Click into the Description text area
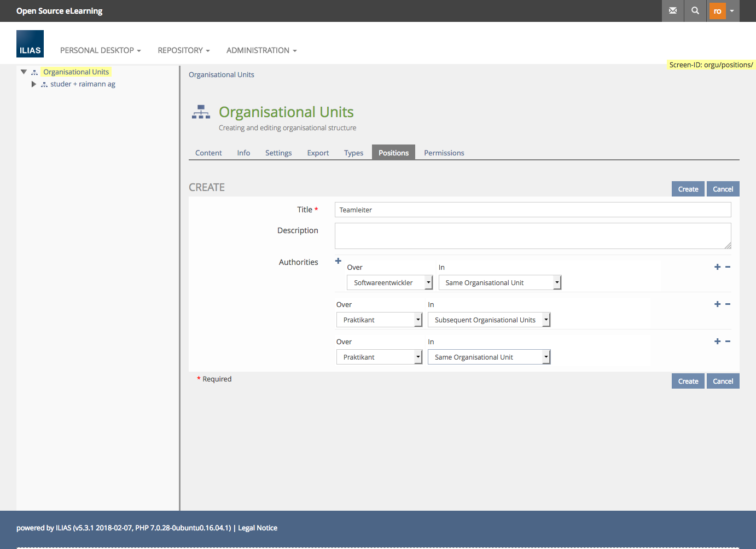Image resolution: width=756 pixels, height=549 pixels. pyautogui.click(x=532, y=236)
